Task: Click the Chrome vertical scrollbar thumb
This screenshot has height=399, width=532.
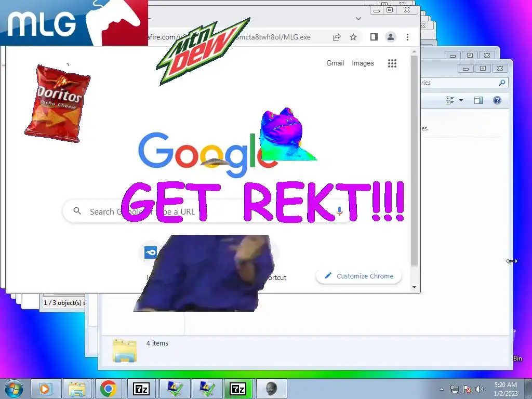Action: 414,160
